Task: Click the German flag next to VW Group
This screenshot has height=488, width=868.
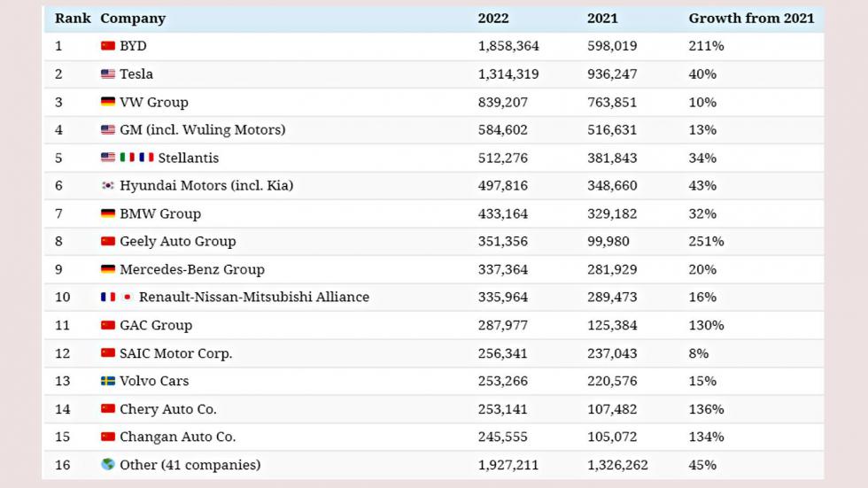Action: pos(108,102)
